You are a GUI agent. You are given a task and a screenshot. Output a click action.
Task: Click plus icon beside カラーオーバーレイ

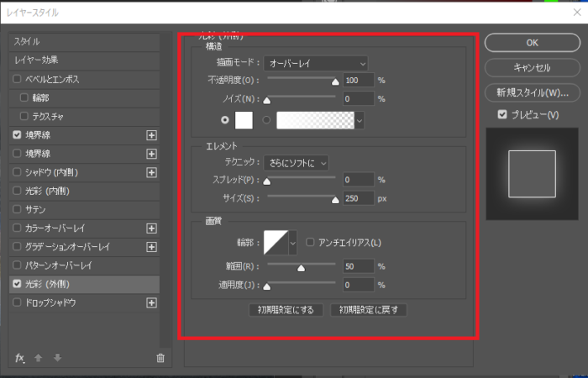pos(151,228)
